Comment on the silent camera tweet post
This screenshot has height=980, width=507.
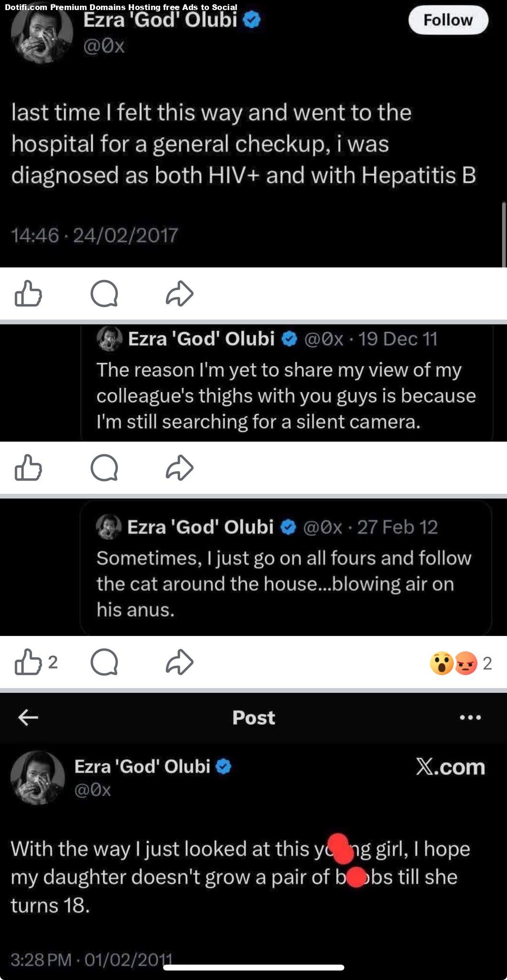click(104, 467)
